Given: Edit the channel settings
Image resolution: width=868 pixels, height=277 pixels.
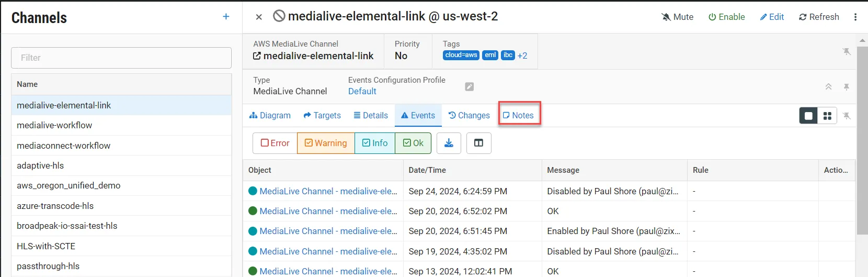Looking at the screenshot, I should 772,17.
